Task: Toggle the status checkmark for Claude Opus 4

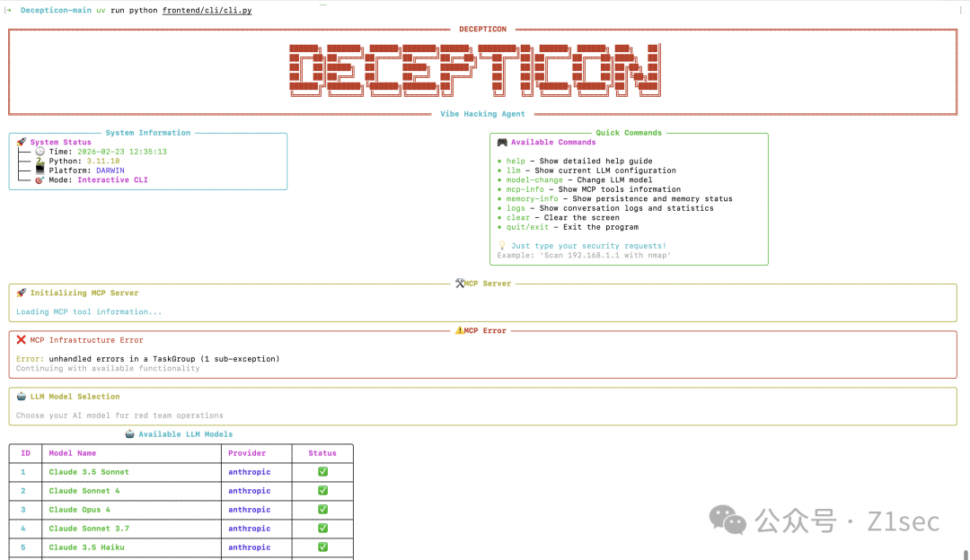Action: click(x=322, y=510)
